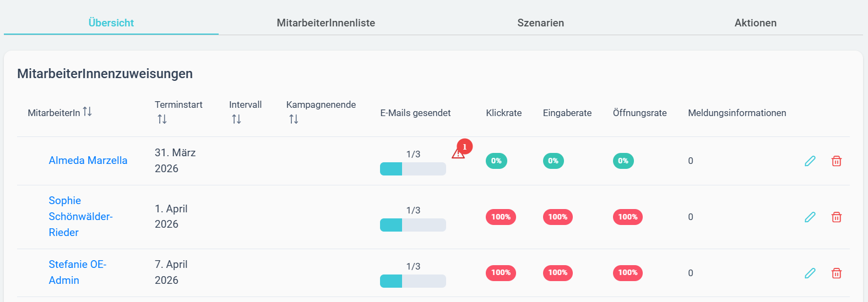
Task: Click Almeda Marzella's emails sent progress bar
Action: pyautogui.click(x=413, y=169)
